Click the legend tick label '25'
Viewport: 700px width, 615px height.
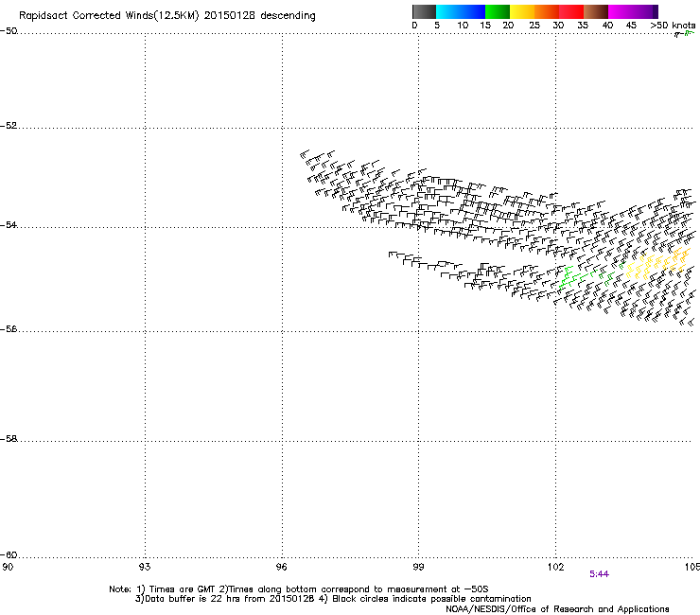(x=534, y=26)
